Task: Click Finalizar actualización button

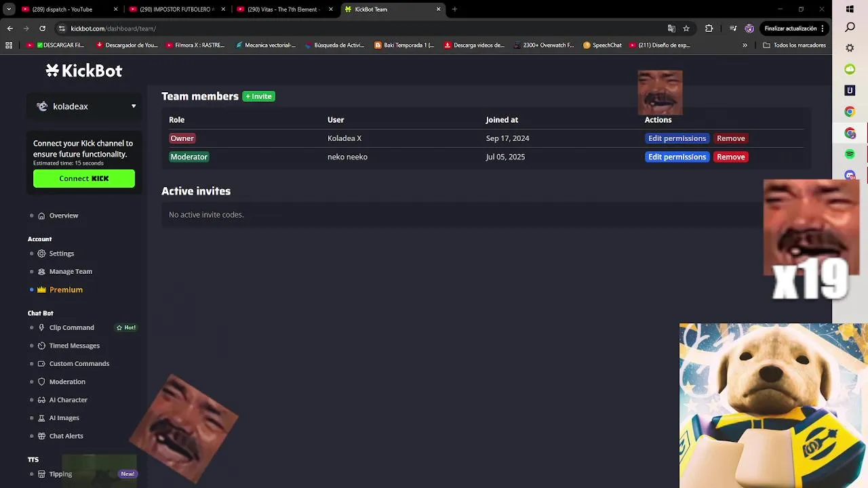Action: pos(794,28)
